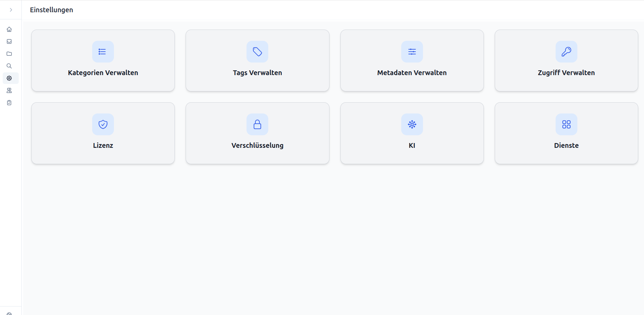
Task: Click the AI sparkle icon above KI
Action: pos(412,124)
